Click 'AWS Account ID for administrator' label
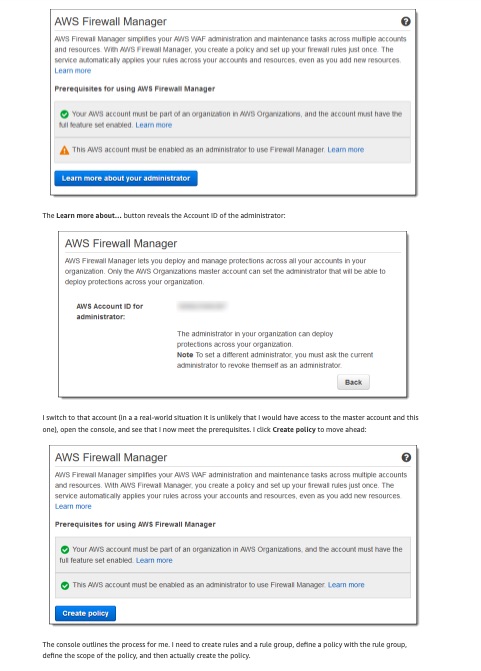This screenshot has height=671, width=481. 110,312
